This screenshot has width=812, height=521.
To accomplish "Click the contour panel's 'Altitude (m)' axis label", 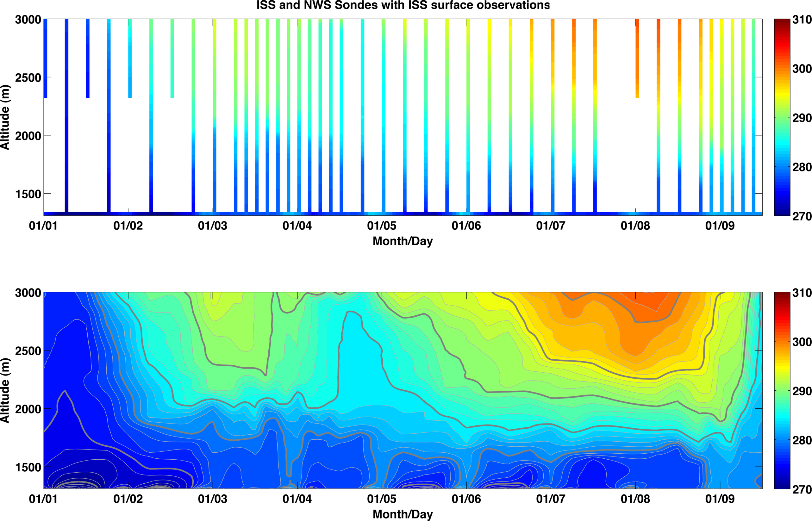I will click(5, 390).
